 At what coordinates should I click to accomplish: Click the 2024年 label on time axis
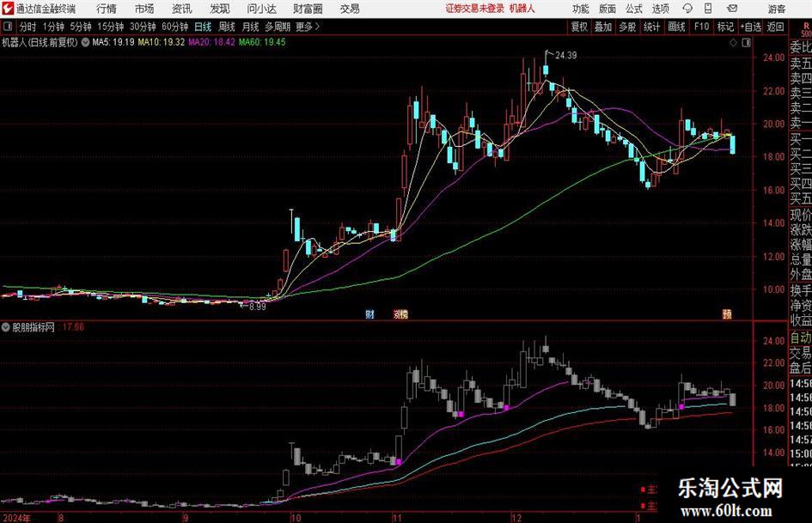(x=16, y=518)
